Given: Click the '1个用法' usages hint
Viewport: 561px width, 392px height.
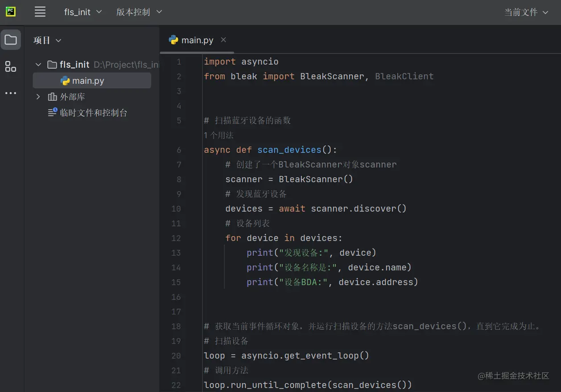Looking at the screenshot, I should coord(219,135).
